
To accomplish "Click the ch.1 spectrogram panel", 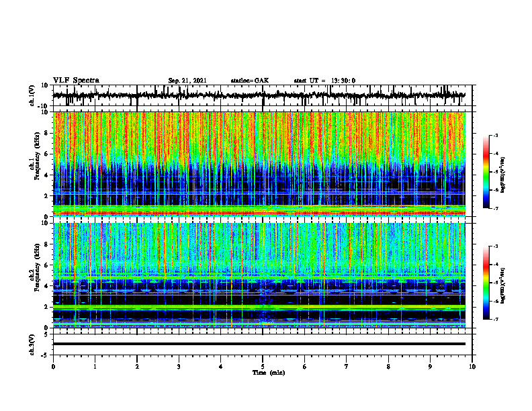I will click(259, 164).
